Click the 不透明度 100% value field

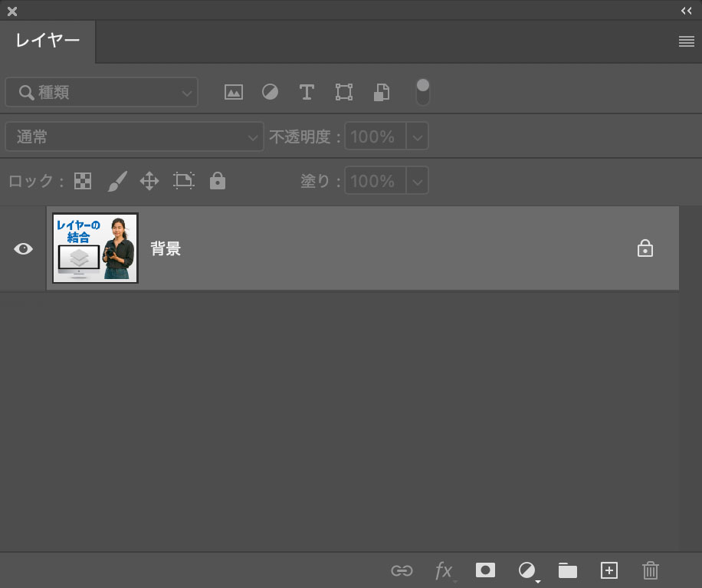point(376,136)
